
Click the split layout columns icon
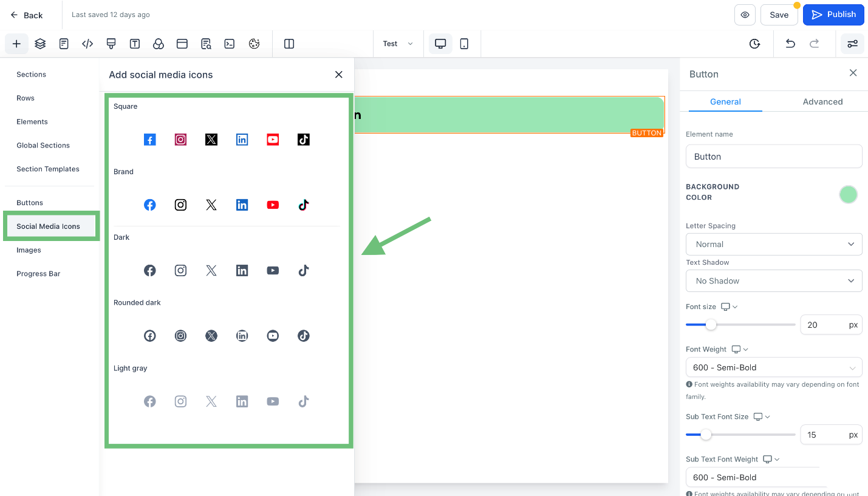click(x=289, y=44)
